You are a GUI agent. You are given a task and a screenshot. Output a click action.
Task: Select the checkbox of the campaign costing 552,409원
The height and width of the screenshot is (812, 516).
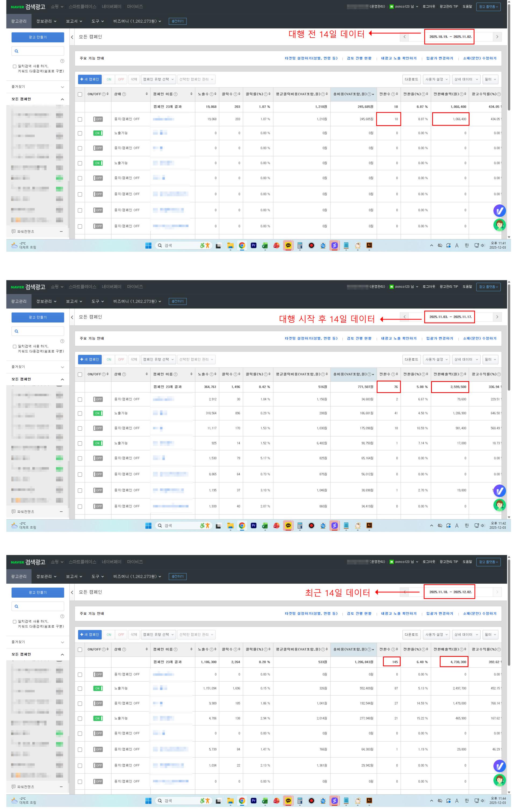80,688
